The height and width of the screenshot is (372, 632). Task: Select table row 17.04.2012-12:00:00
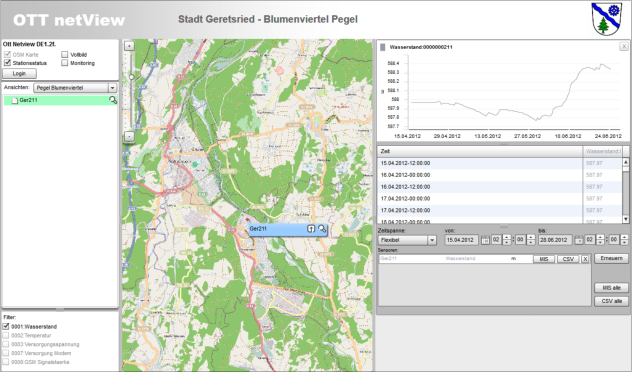[x=500, y=210]
